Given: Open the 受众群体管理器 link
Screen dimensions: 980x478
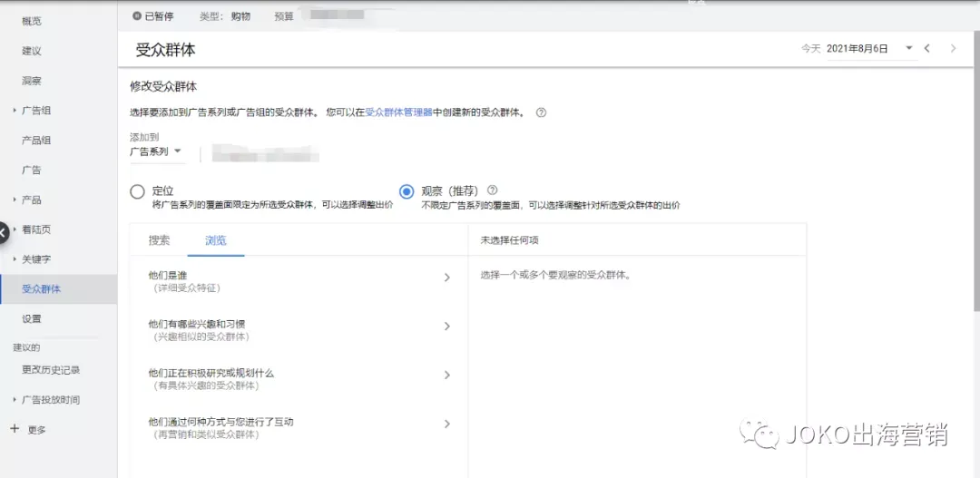Looking at the screenshot, I should tap(398, 113).
